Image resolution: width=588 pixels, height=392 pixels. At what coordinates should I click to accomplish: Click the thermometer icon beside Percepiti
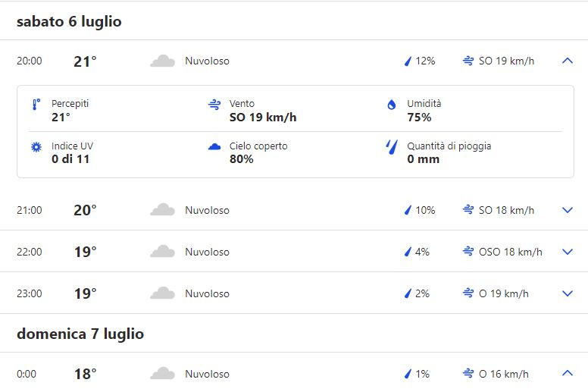[x=36, y=105]
